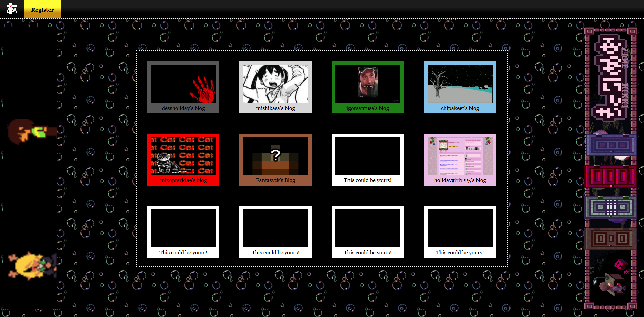Click the gray-green pixel button in sidebar

click(611, 207)
